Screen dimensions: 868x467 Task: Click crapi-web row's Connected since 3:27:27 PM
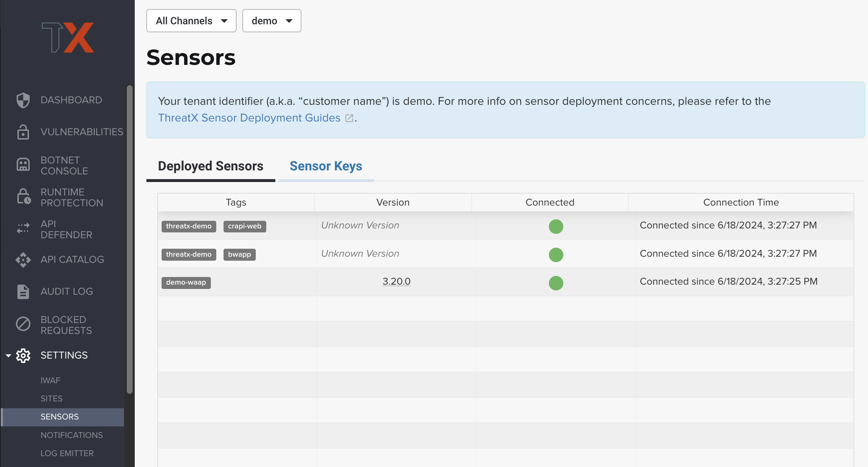coord(728,225)
